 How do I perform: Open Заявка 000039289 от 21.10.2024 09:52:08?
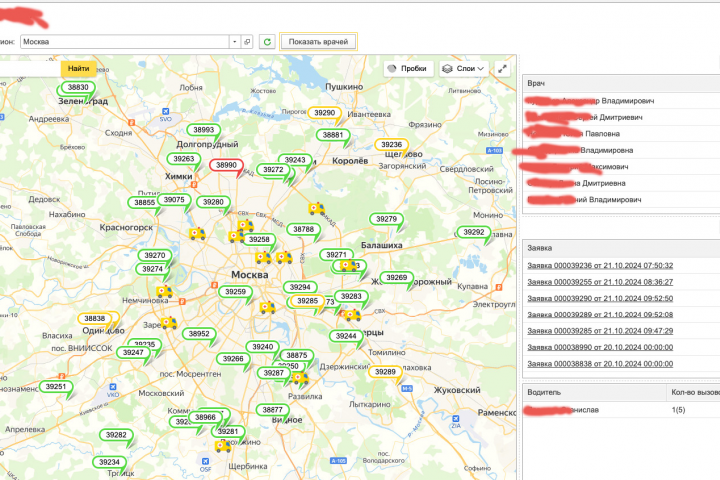pos(600,315)
